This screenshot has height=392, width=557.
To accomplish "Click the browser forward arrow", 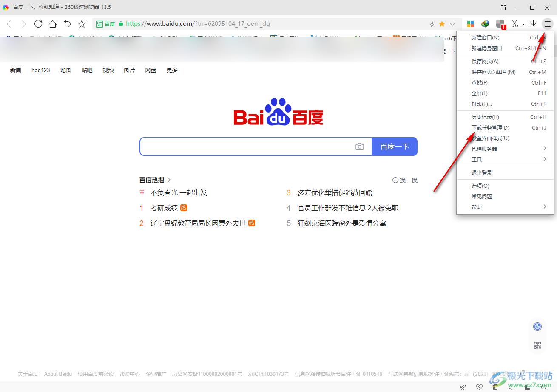I will 24,24.
